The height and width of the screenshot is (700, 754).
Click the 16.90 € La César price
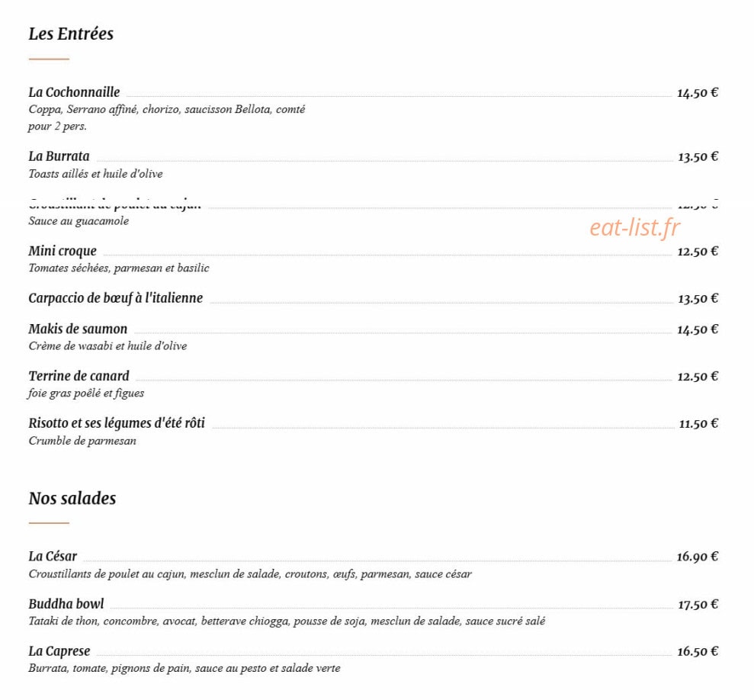698,557
